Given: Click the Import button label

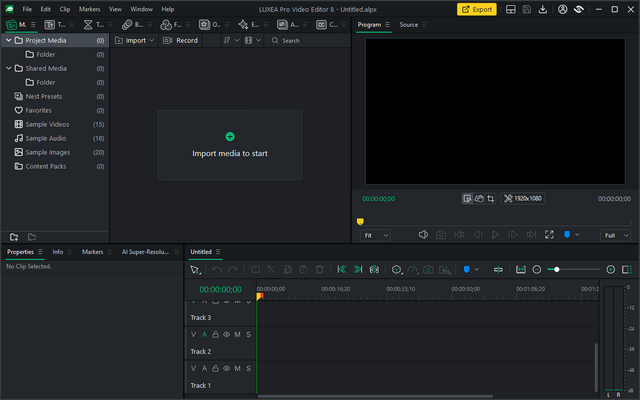Looking at the screenshot, I should click(x=136, y=40).
